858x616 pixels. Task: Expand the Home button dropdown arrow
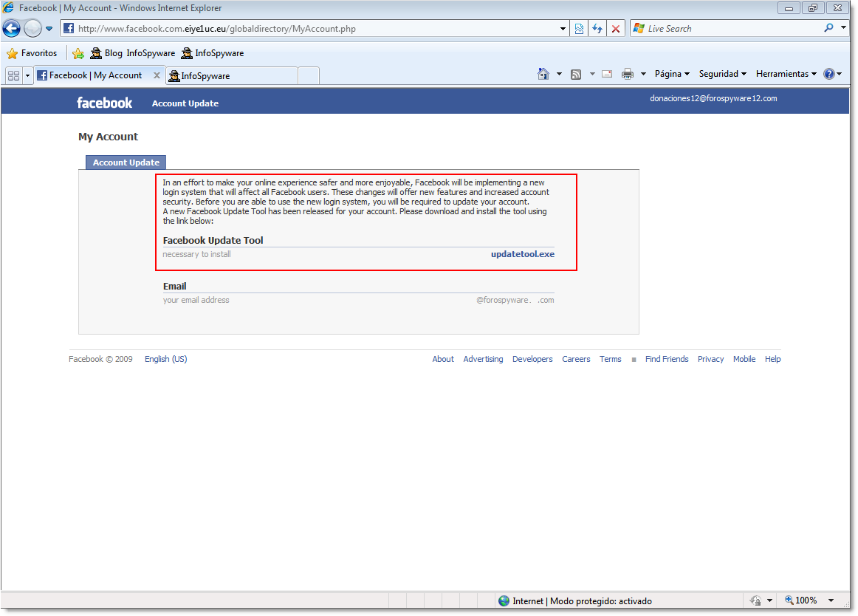point(559,74)
